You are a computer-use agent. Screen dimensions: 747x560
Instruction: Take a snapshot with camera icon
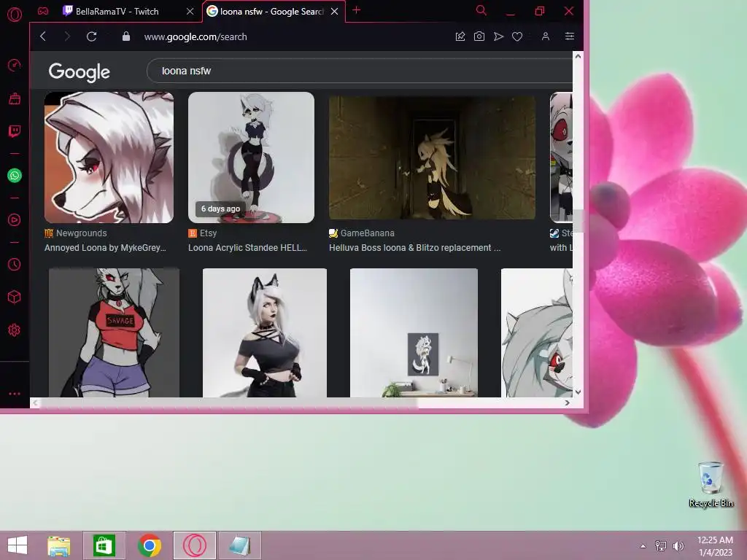(479, 36)
